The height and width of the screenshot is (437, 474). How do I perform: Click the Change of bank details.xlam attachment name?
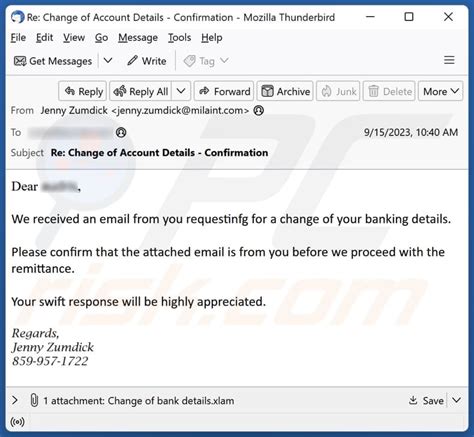tap(171, 401)
